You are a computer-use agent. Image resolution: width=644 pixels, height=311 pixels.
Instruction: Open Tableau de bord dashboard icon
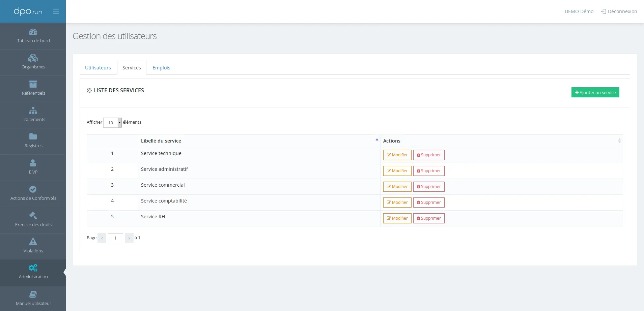coord(33,32)
